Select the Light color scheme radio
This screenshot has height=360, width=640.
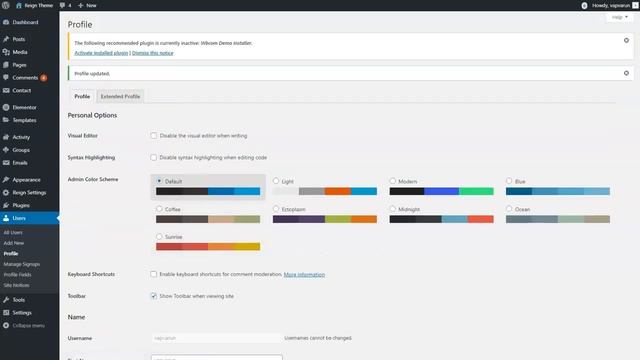(x=276, y=180)
